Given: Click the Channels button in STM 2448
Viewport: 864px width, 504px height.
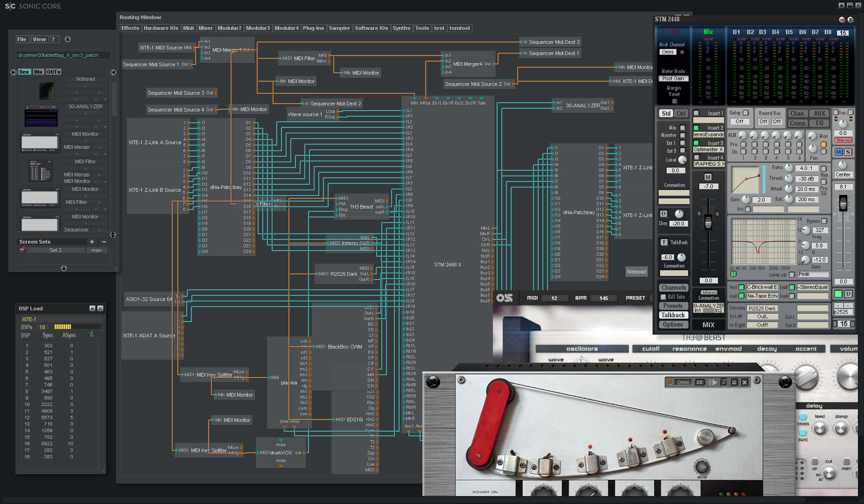Looking at the screenshot, I should (x=674, y=287).
